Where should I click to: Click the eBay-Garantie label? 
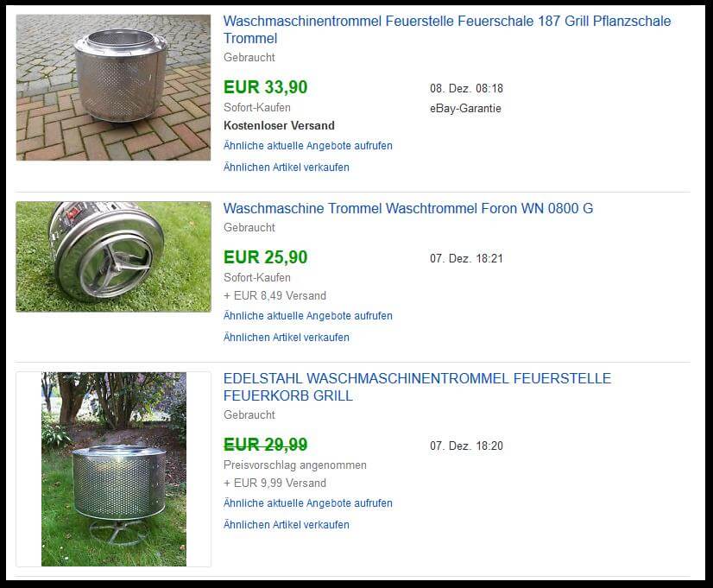point(465,108)
